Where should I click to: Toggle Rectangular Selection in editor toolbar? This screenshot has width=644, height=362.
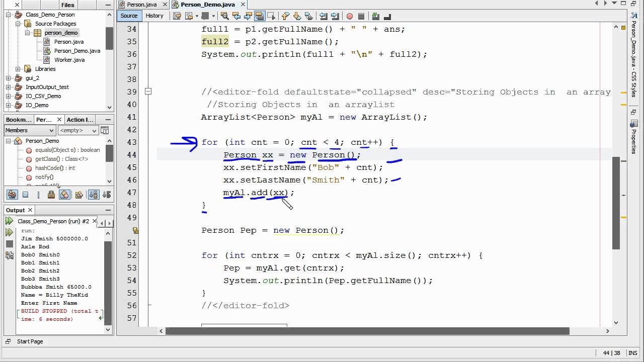271,16
